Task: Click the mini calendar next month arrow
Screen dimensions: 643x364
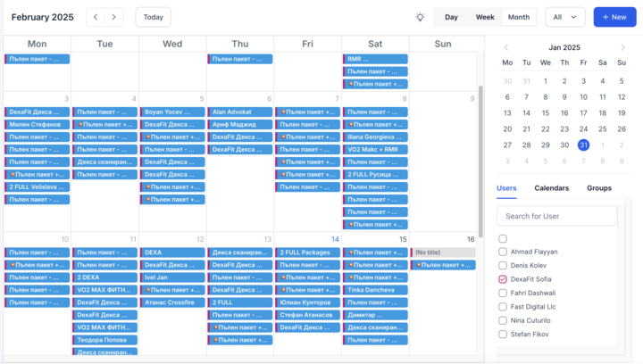Action: pyautogui.click(x=622, y=47)
